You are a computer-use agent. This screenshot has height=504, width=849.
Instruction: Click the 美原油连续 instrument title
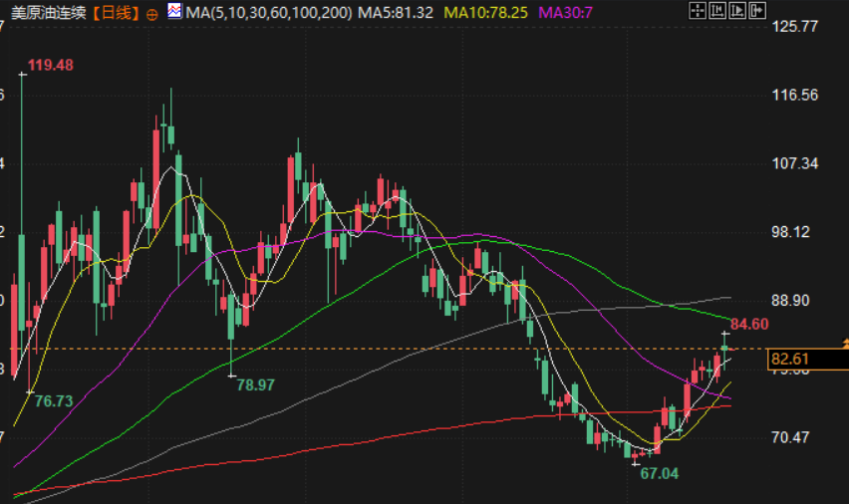tap(49, 12)
